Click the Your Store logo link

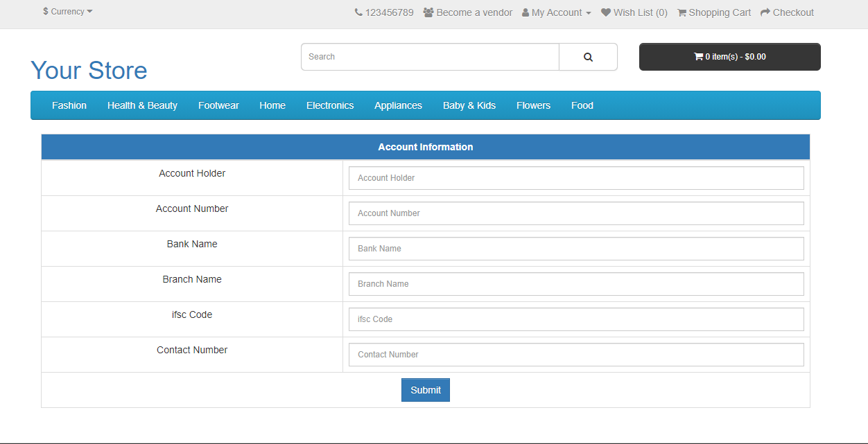[x=89, y=69]
